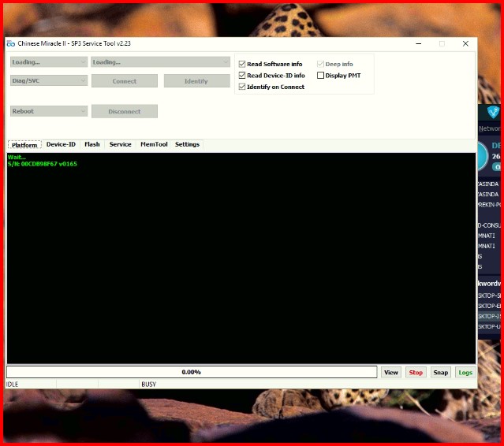Viewport: 504px width, 446px height.
Task: Click the shield icon in background window
Action: click(x=493, y=112)
